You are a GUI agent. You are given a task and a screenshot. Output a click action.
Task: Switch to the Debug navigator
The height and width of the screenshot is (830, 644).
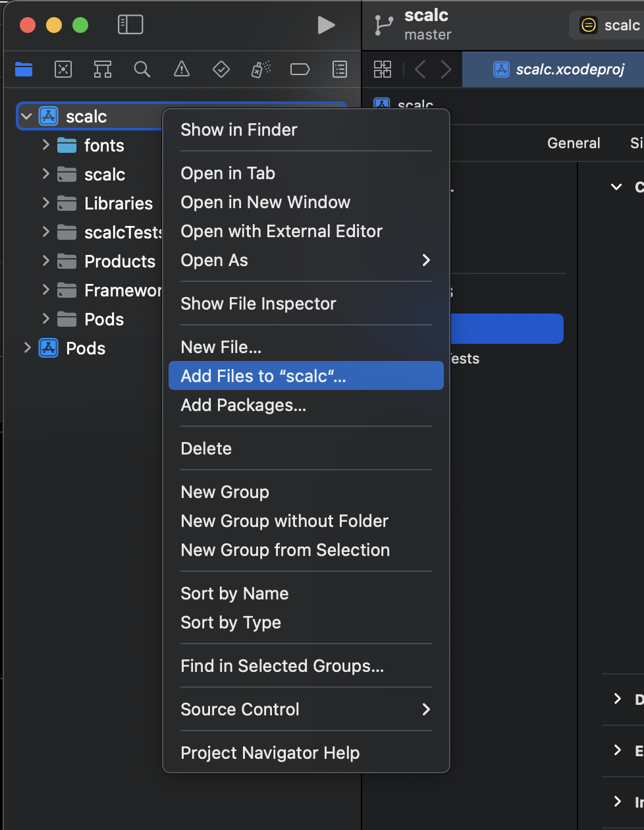coord(261,69)
